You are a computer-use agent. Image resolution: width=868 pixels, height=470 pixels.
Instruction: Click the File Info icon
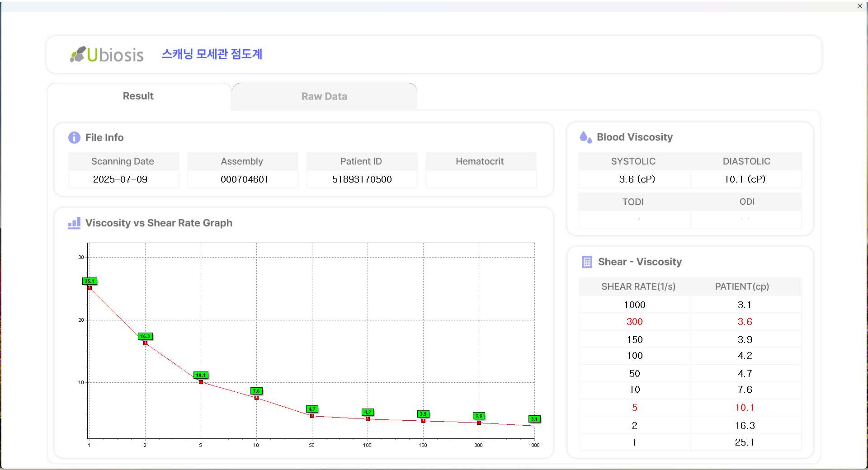[x=74, y=137]
